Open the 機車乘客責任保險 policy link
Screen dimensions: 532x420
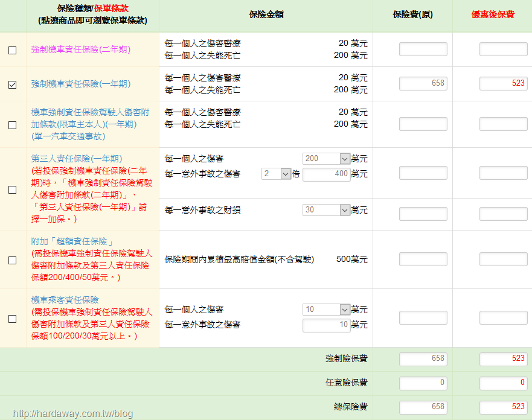[65, 300]
